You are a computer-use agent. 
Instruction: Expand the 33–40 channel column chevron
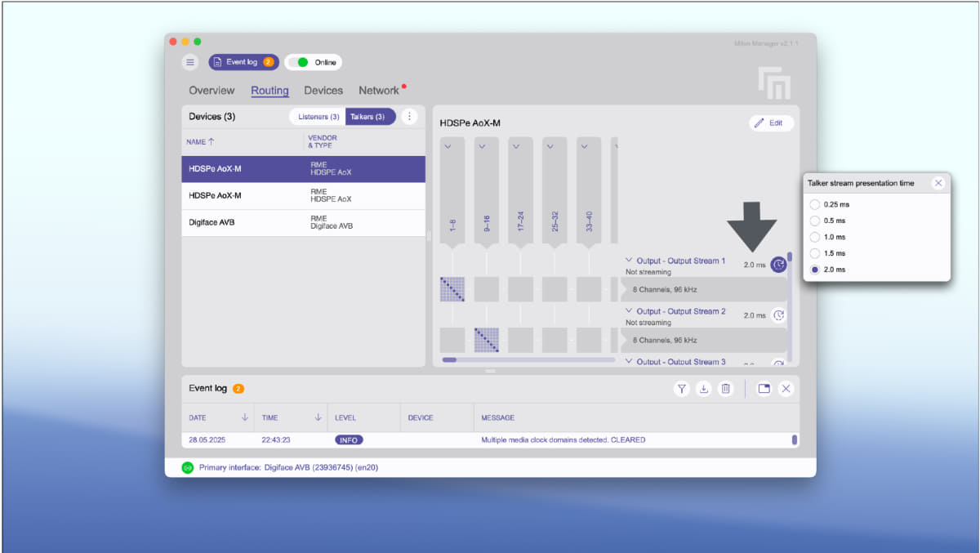click(x=585, y=147)
